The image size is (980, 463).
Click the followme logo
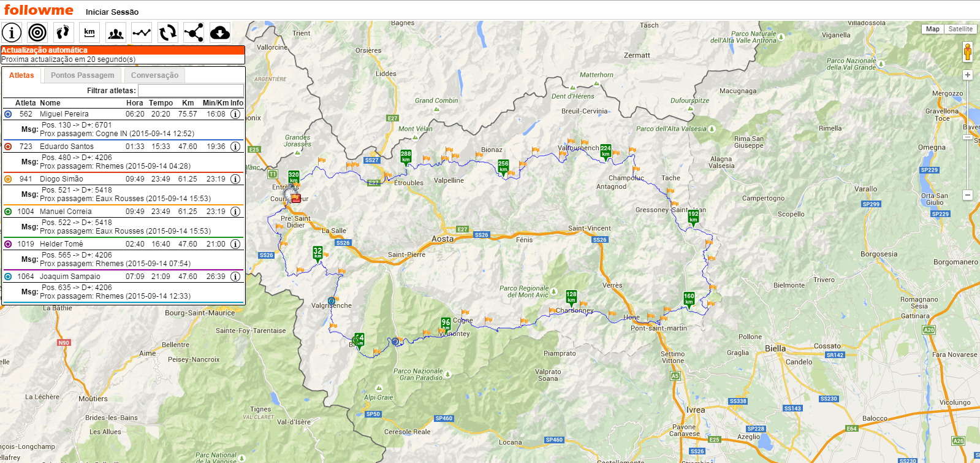pos(39,10)
